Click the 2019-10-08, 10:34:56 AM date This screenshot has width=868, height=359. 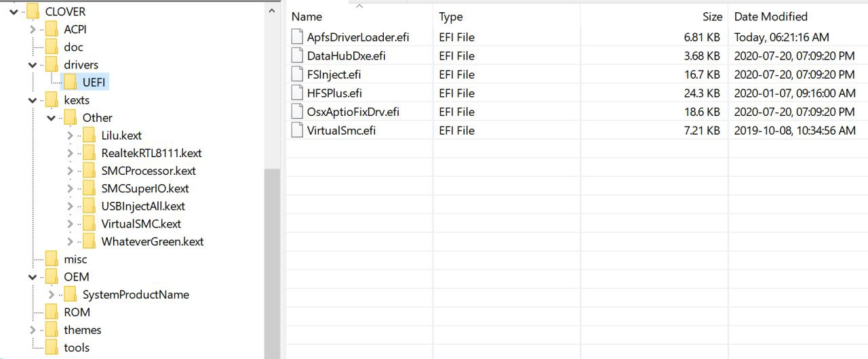[795, 130]
